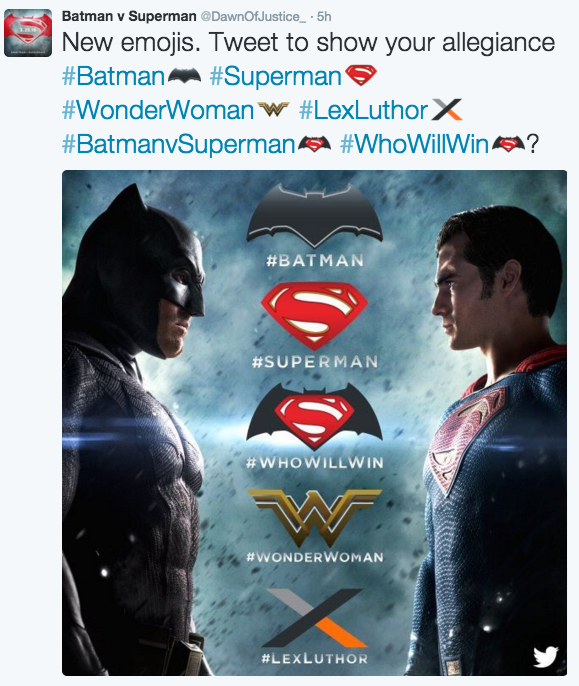Click the Twitter bird icon on the image

545,657
